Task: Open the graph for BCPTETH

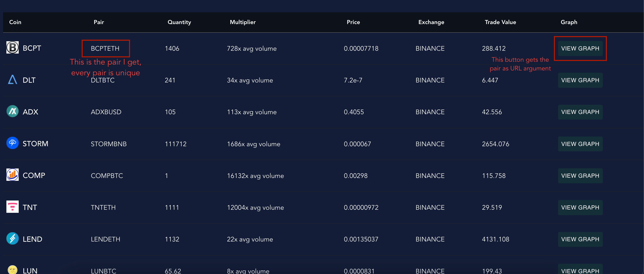Action: point(580,48)
